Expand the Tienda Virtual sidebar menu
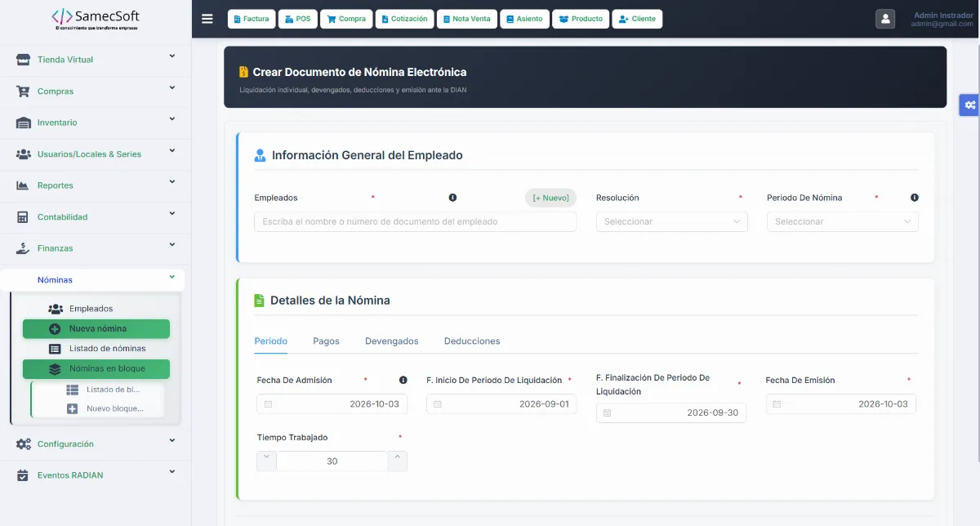 [x=96, y=60]
